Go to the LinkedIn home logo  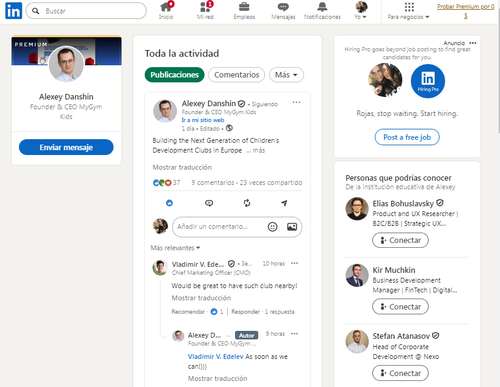(14, 10)
